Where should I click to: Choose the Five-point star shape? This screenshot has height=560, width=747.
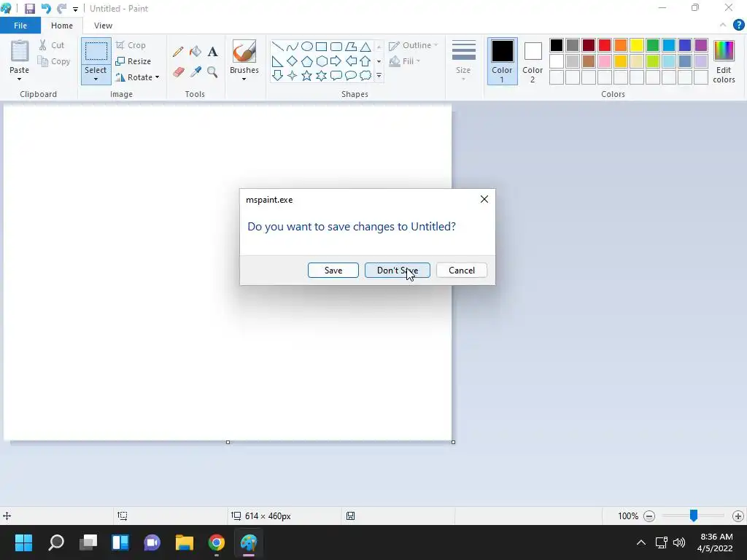[x=307, y=76]
